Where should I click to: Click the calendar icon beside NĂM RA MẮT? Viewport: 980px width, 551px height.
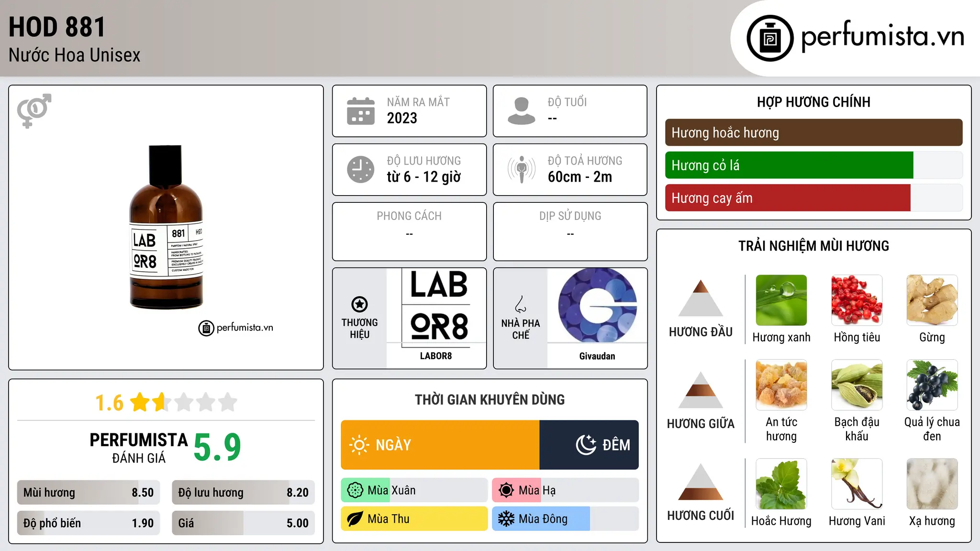361,111
